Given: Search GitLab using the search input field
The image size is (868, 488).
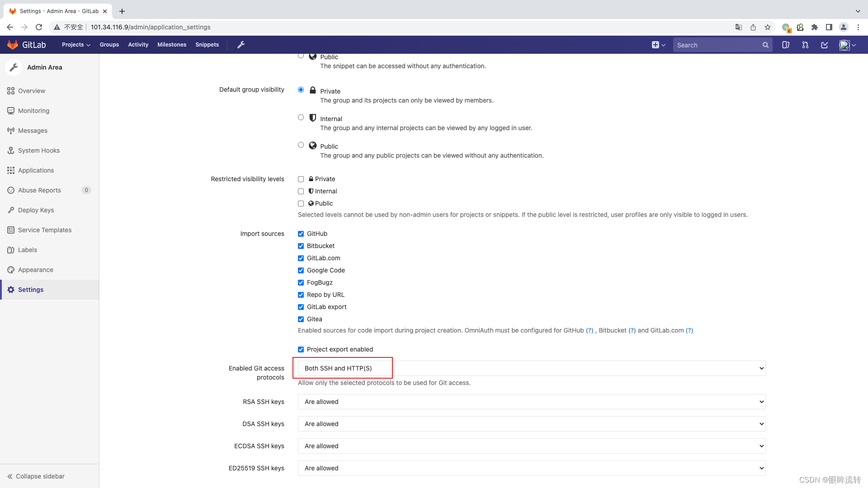Looking at the screenshot, I should (722, 45).
